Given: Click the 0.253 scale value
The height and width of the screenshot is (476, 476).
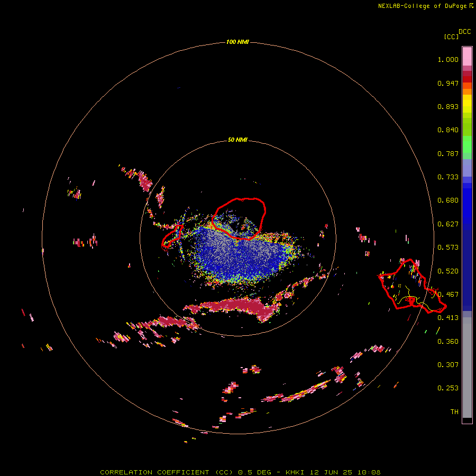Looking at the screenshot, I should click(x=448, y=388).
